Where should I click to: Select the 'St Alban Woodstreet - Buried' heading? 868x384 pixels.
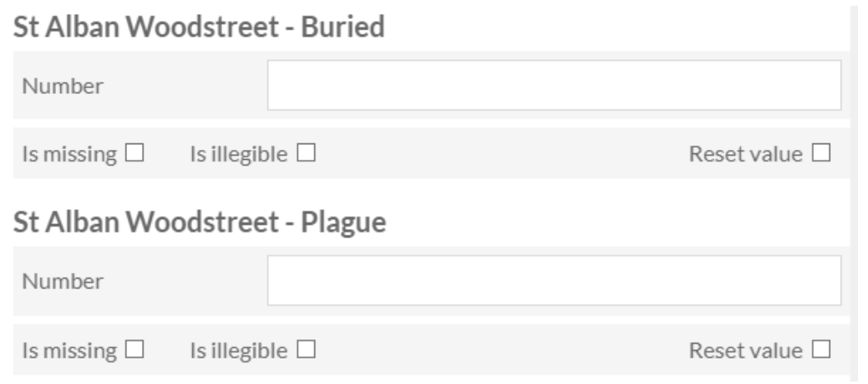(x=199, y=26)
